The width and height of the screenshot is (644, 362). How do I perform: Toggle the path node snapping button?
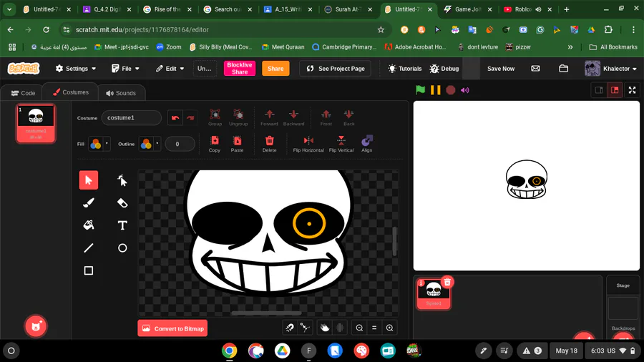click(x=305, y=328)
